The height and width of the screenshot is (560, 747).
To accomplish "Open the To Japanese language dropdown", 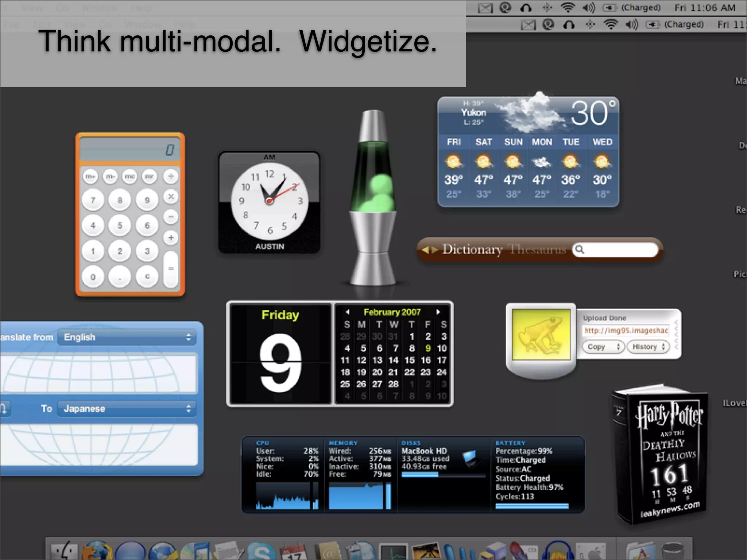I will tap(127, 409).
